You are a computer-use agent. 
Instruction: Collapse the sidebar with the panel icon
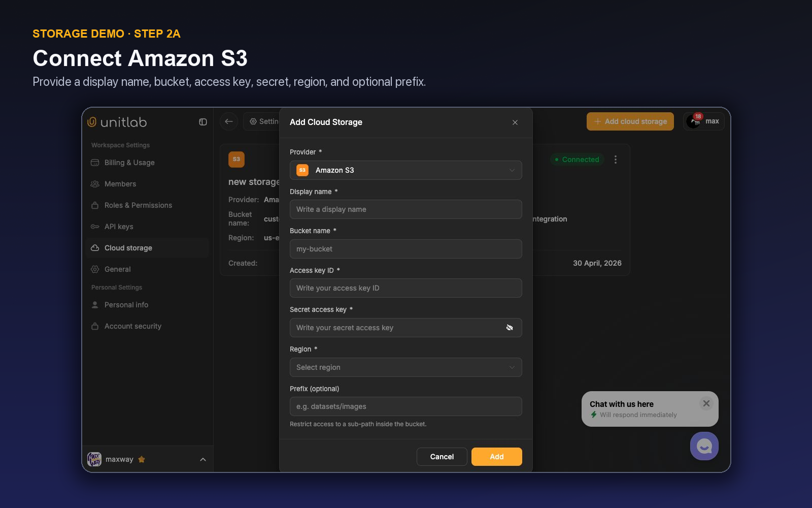[203, 122]
